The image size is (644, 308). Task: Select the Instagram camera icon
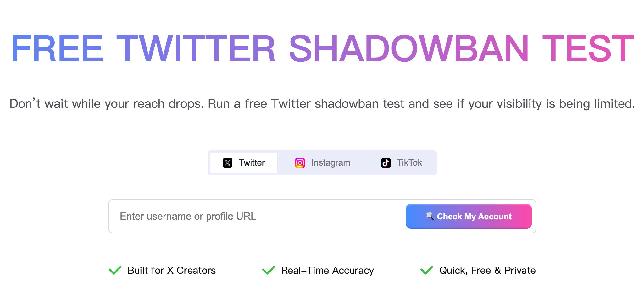[299, 162]
